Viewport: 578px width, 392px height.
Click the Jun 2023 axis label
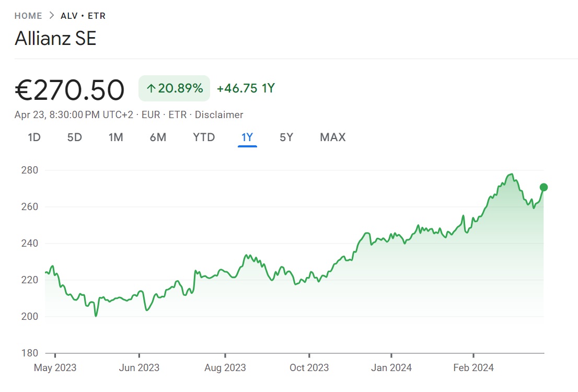coord(139,367)
